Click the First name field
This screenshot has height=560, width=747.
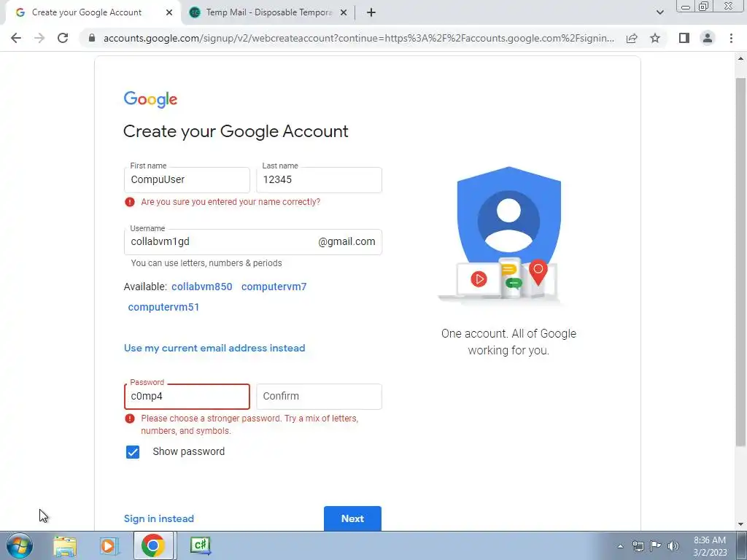pyautogui.click(x=187, y=179)
